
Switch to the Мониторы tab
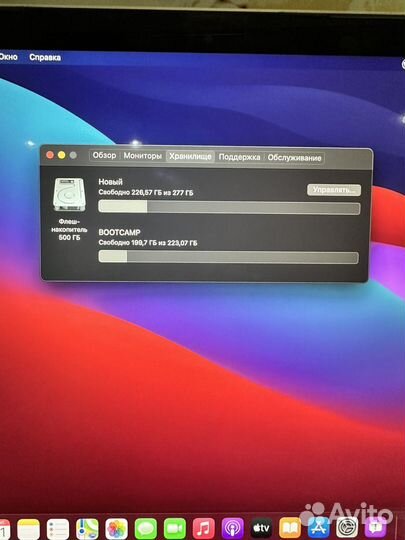click(x=143, y=156)
